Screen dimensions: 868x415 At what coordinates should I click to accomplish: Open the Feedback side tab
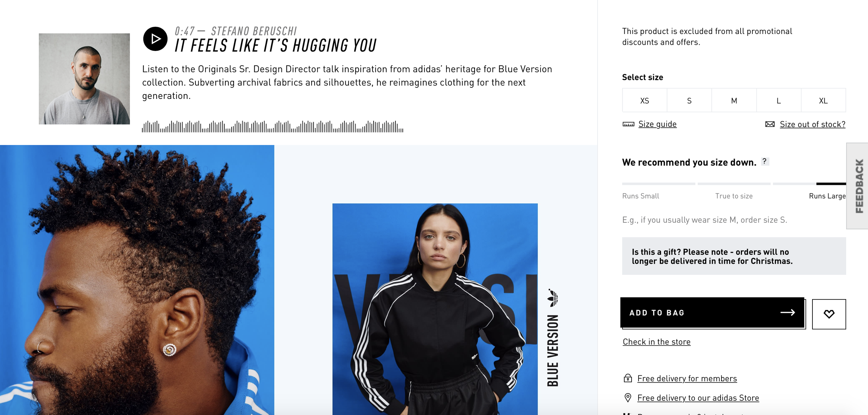point(858,186)
